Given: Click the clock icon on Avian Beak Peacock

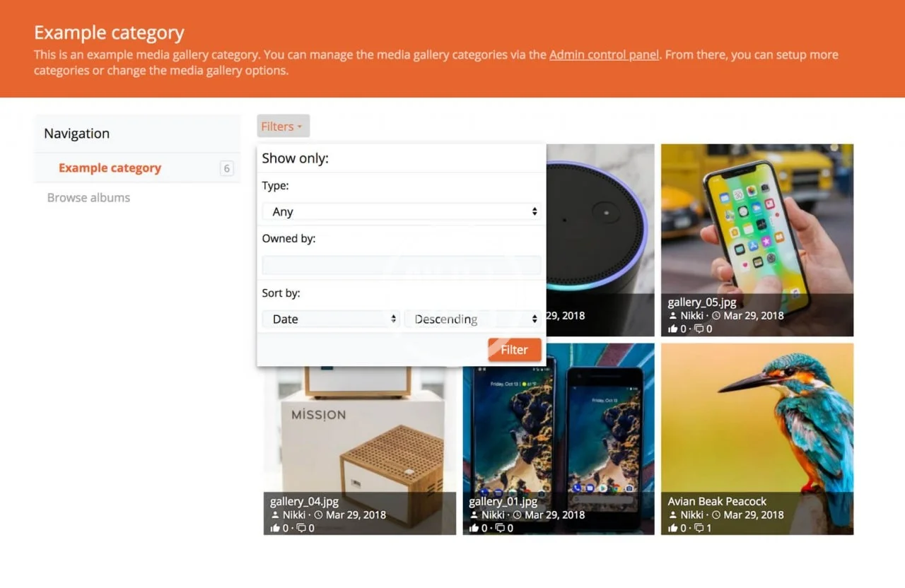Looking at the screenshot, I should pos(716,515).
